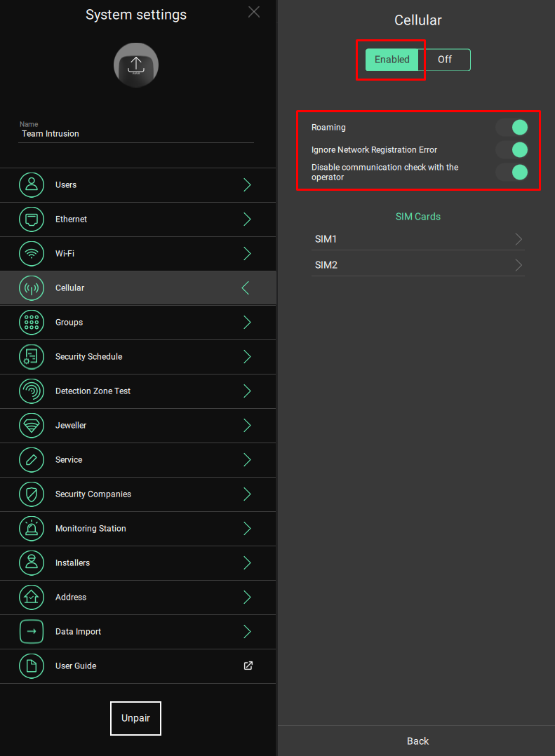Switch cellular to Off
The image size is (555, 756).
tap(445, 60)
